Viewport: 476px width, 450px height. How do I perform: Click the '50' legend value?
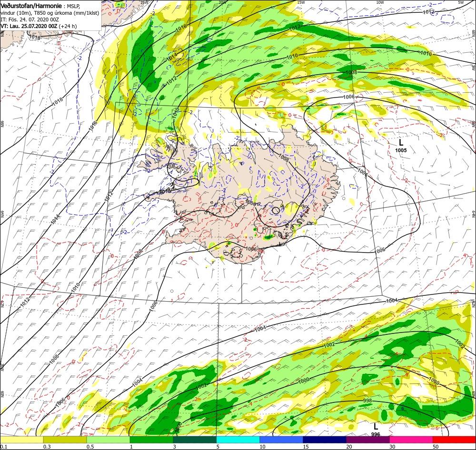[x=436, y=447]
